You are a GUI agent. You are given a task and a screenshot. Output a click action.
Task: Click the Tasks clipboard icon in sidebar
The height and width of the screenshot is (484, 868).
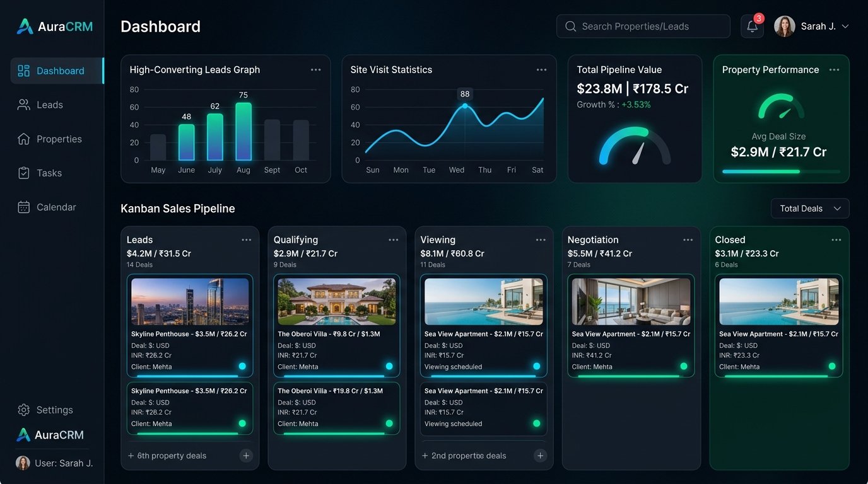pyautogui.click(x=23, y=173)
